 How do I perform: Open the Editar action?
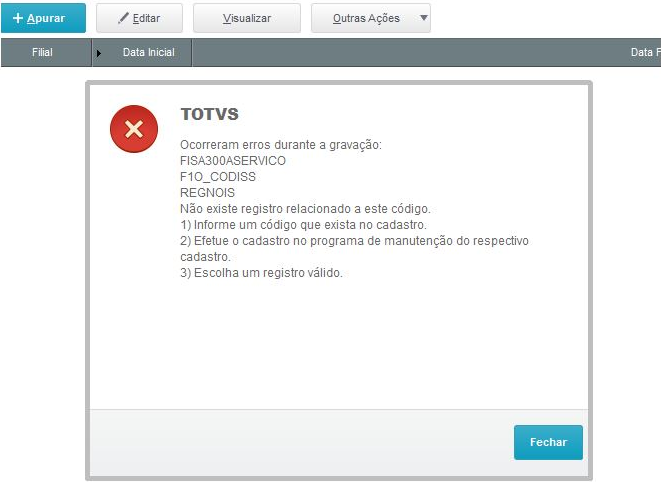[x=140, y=18]
